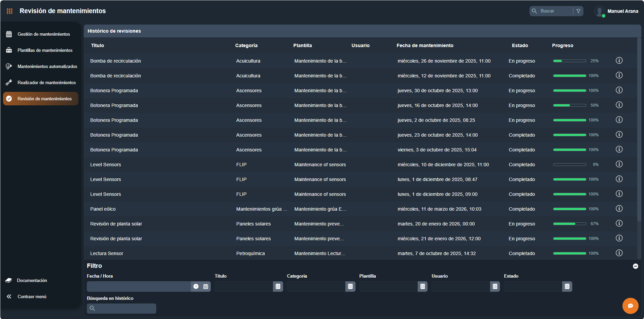The height and width of the screenshot is (319, 644).
Task: Click the search filter funnel icon
Action: pyautogui.click(x=578, y=11)
